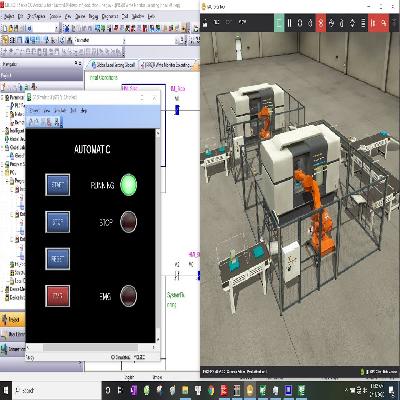Click the three-lines list icon in simulator toolbar
Screen dimensions: 400x400
[x=363, y=23]
